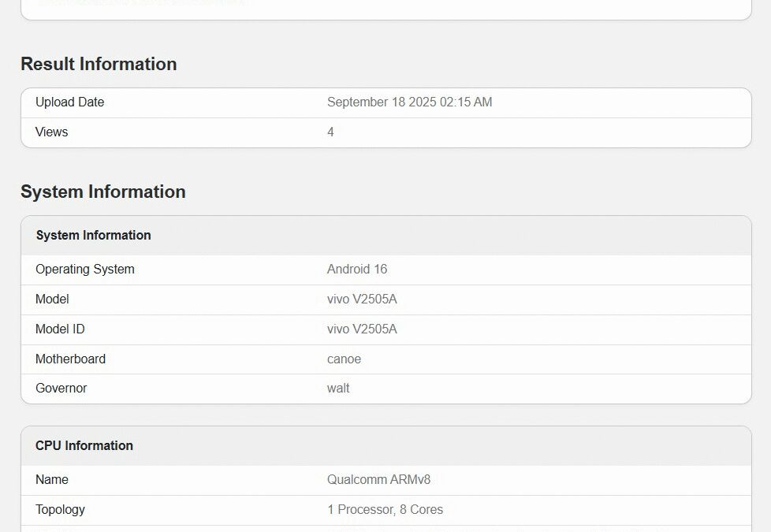The width and height of the screenshot is (771, 532).
Task: Click the September 18 2025 upload date
Action: point(409,102)
